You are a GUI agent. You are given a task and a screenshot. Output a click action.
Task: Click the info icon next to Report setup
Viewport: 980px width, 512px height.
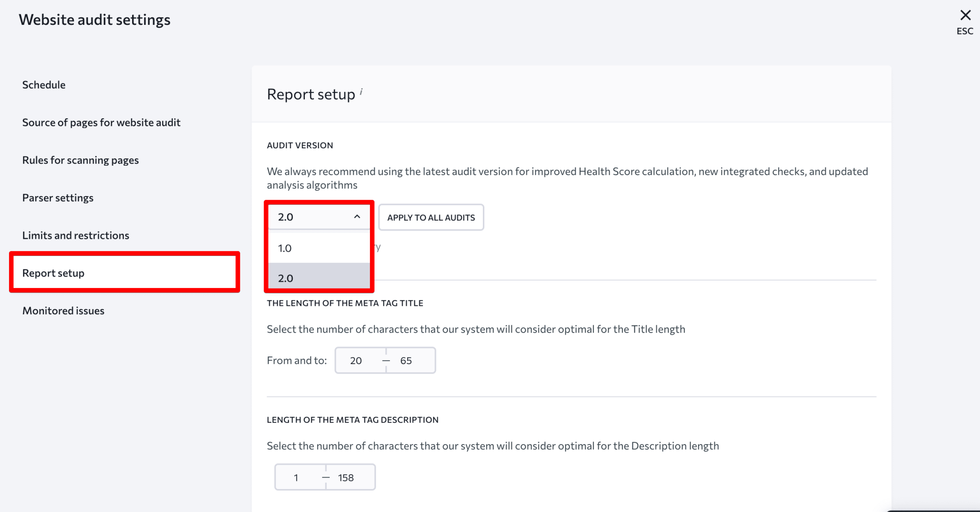click(x=361, y=91)
